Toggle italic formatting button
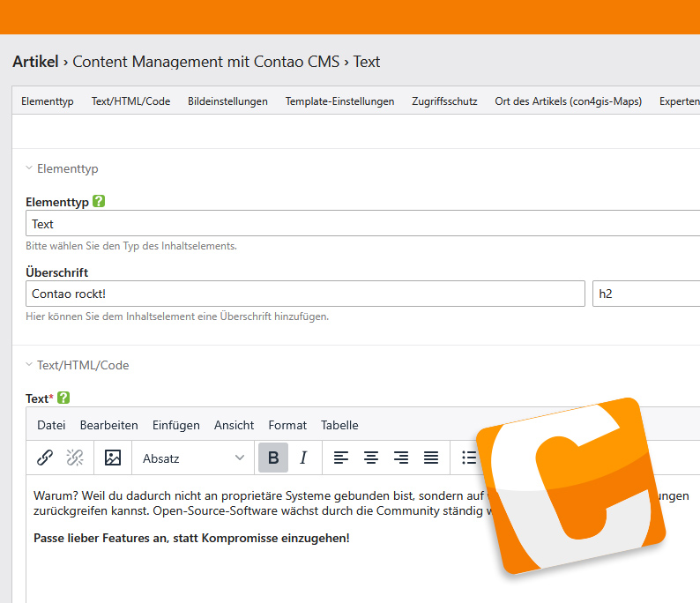This screenshot has width=700, height=603. [x=303, y=458]
